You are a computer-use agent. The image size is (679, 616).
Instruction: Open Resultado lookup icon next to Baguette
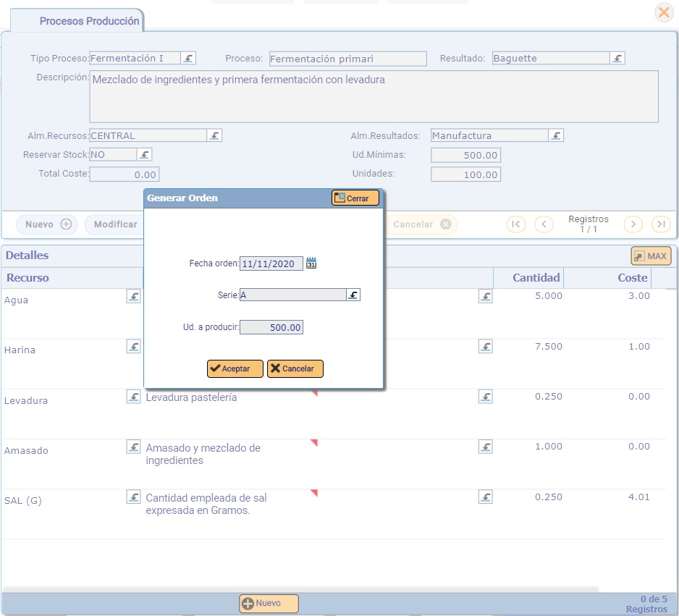click(617, 58)
